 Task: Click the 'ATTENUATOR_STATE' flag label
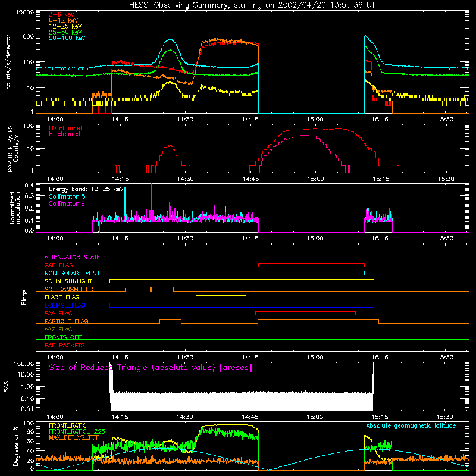point(72,257)
